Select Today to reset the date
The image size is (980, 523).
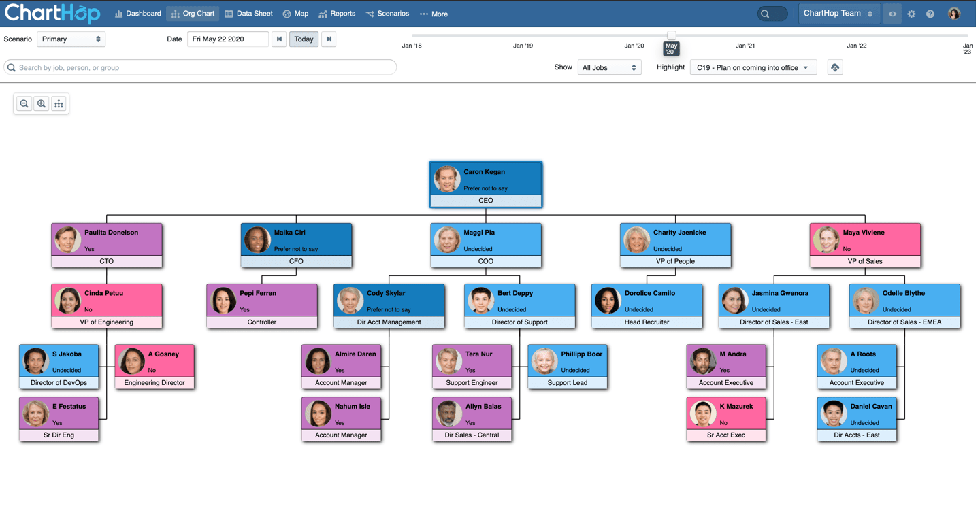pos(304,39)
